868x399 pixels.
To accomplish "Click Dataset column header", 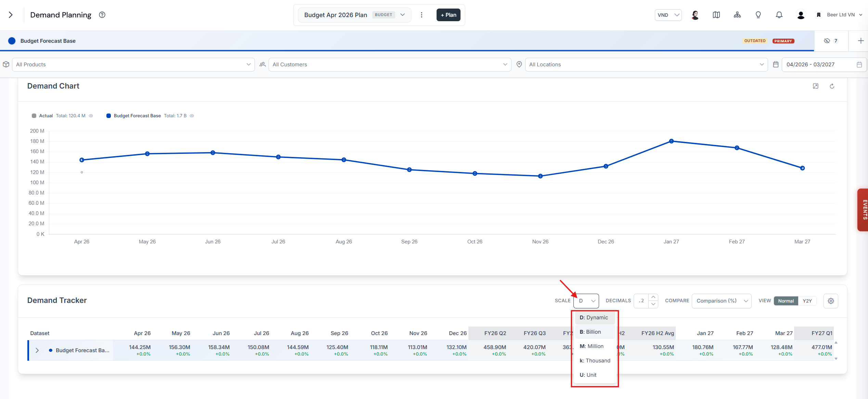I will pyautogui.click(x=40, y=333).
